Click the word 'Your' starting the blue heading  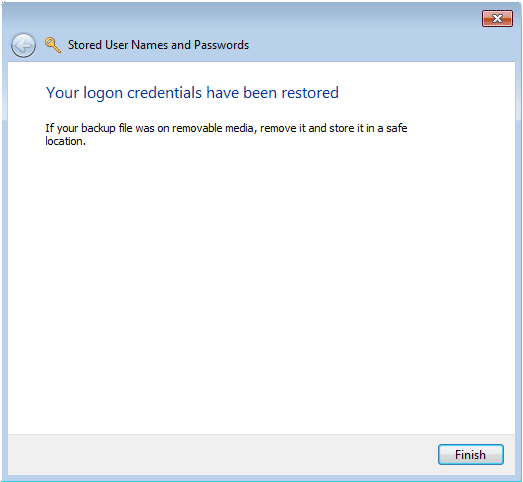[62, 93]
